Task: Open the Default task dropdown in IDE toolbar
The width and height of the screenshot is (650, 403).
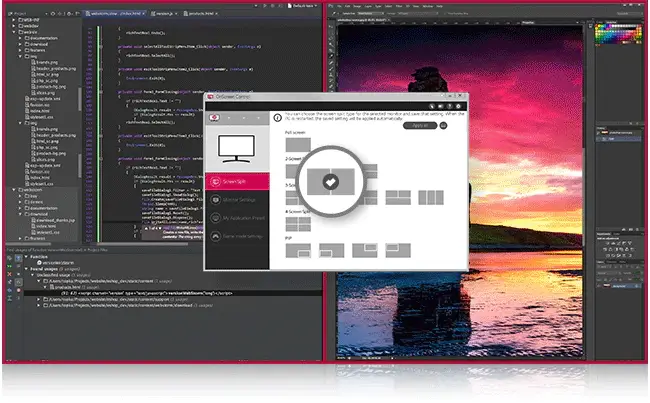Action: coord(302,6)
